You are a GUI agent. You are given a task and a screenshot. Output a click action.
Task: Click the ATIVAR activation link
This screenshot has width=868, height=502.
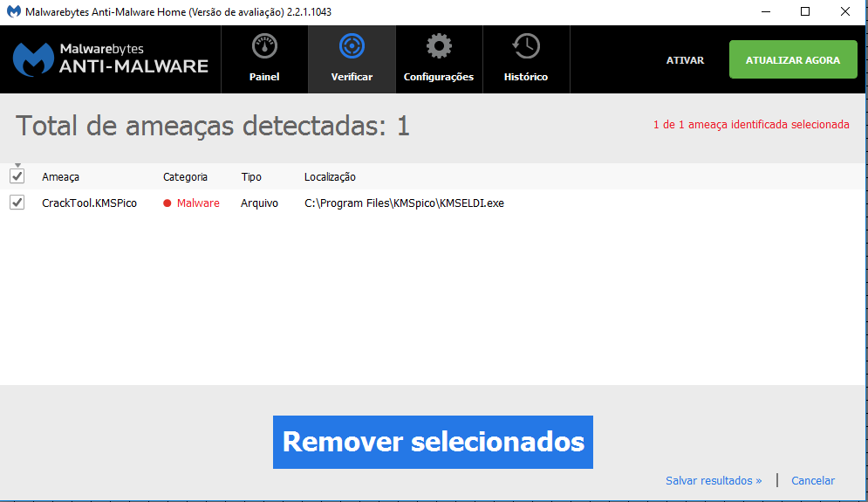pos(685,60)
